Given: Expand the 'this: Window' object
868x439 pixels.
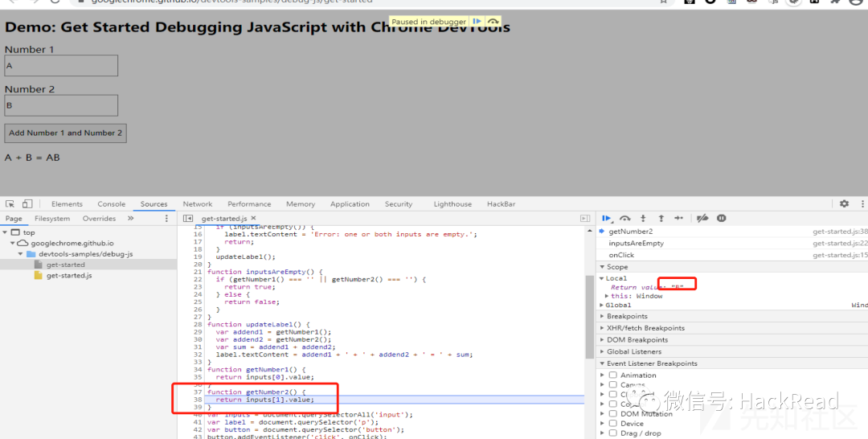Looking at the screenshot, I should [607, 296].
